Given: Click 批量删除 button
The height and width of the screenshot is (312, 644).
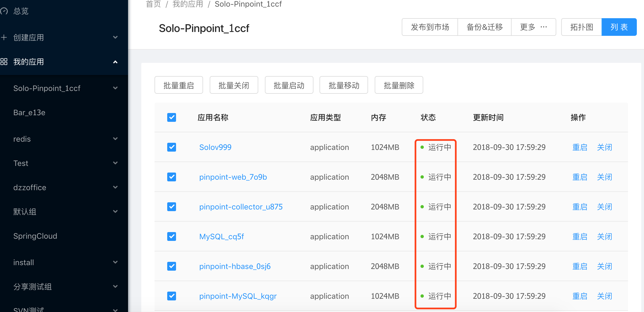Looking at the screenshot, I should pyautogui.click(x=399, y=85).
